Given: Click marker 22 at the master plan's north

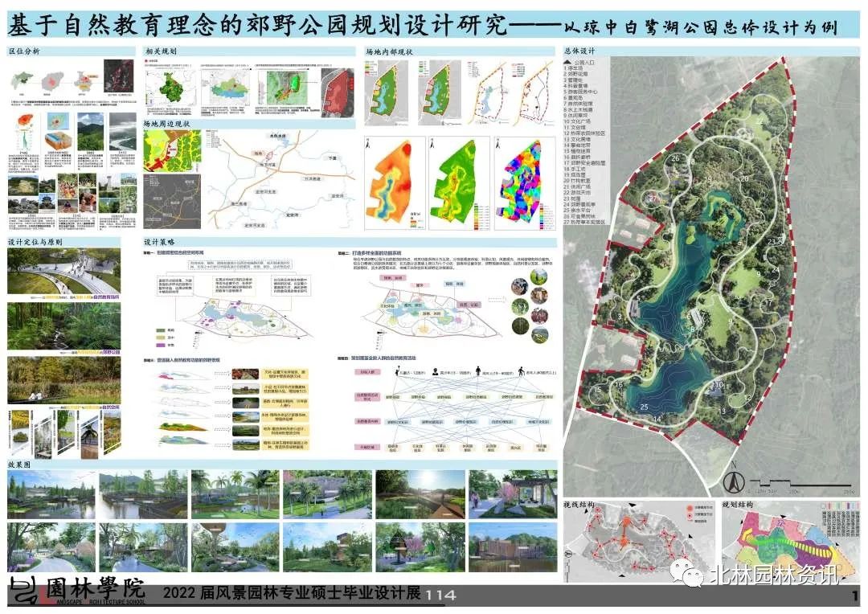Looking at the screenshot, I should [759, 121].
